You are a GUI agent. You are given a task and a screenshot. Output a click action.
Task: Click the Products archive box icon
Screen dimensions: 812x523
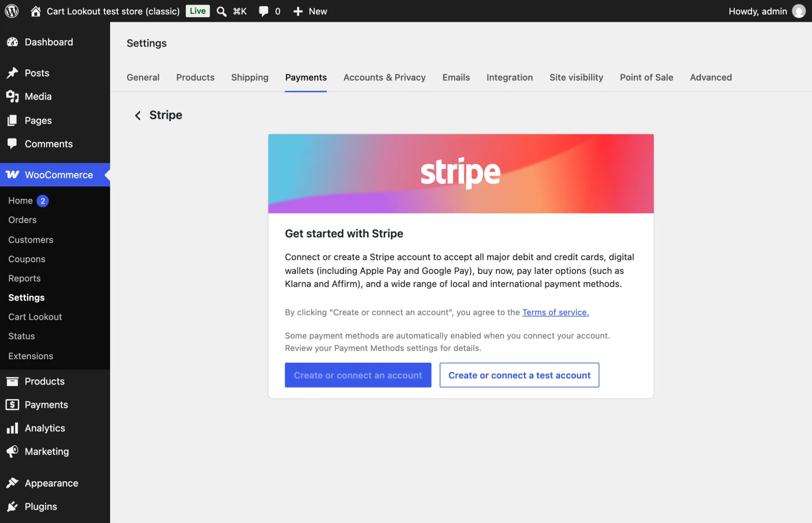[12, 381]
